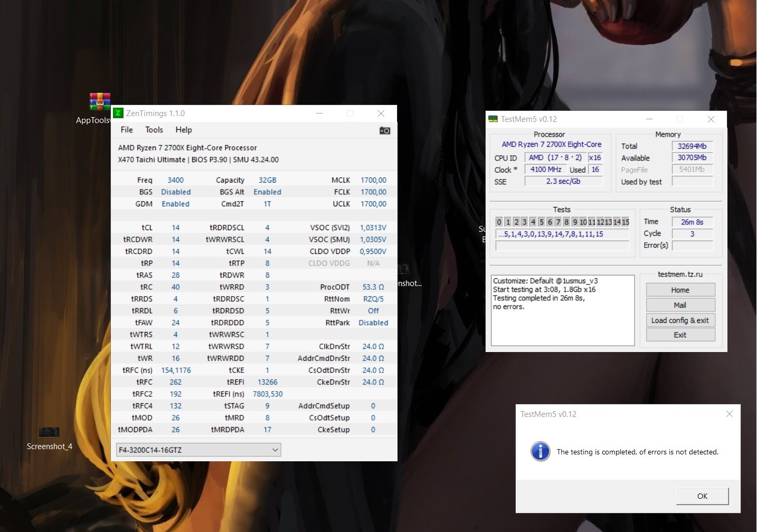Click the test sequence field in TestMem5

[563, 234]
